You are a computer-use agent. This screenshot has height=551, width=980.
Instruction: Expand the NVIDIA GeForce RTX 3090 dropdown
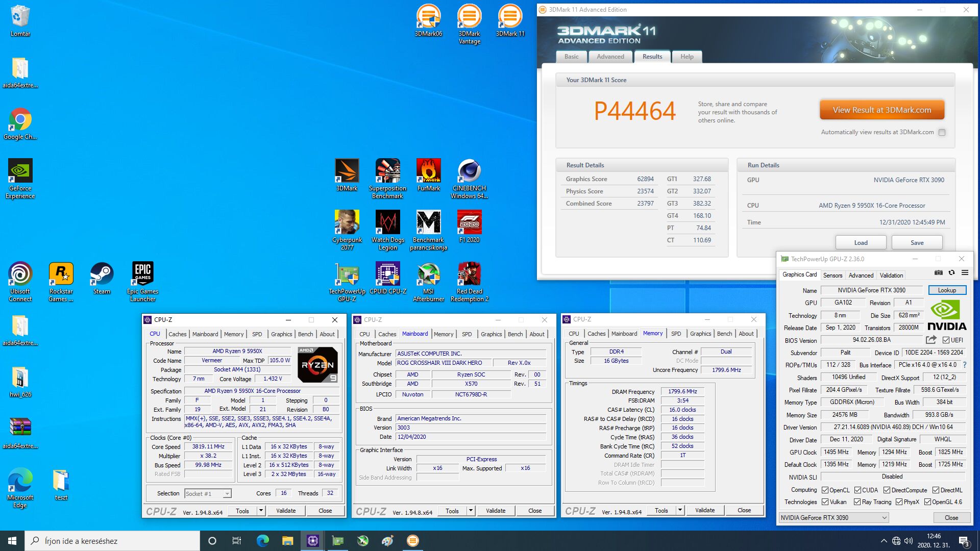point(885,518)
